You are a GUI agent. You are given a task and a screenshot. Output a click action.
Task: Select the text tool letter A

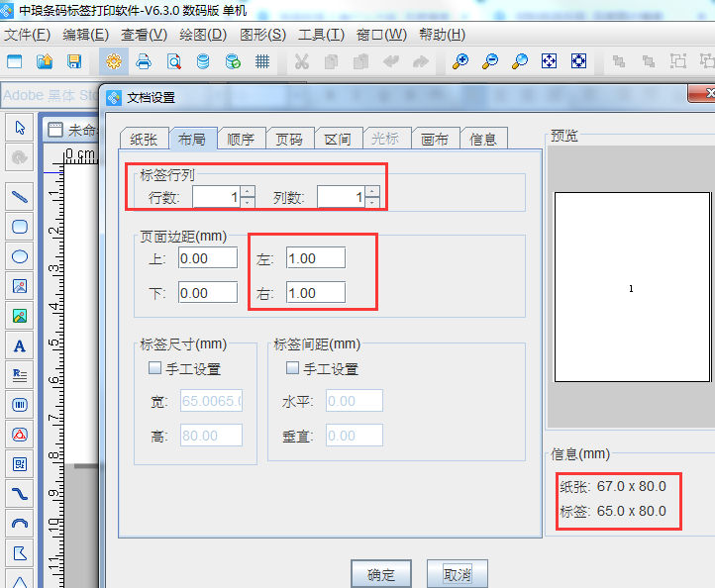19,345
